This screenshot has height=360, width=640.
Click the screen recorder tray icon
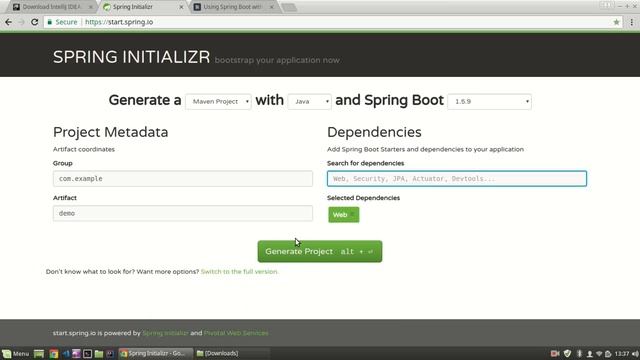click(555, 353)
